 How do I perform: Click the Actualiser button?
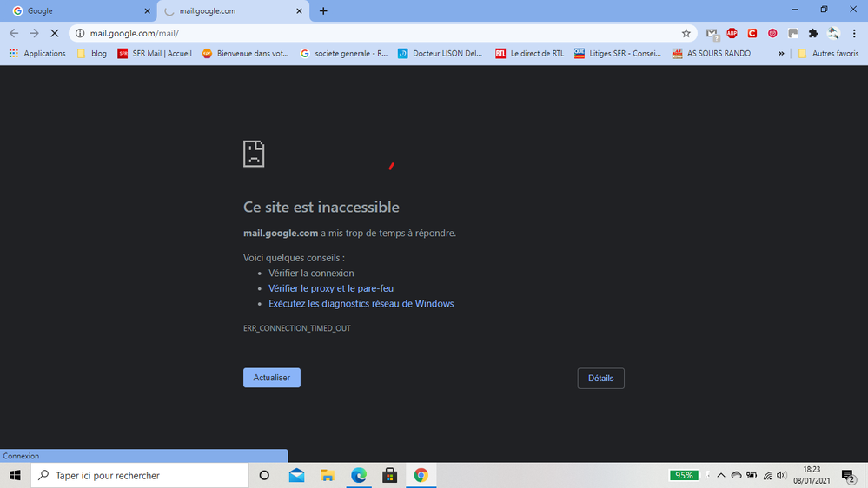pos(271,378)
